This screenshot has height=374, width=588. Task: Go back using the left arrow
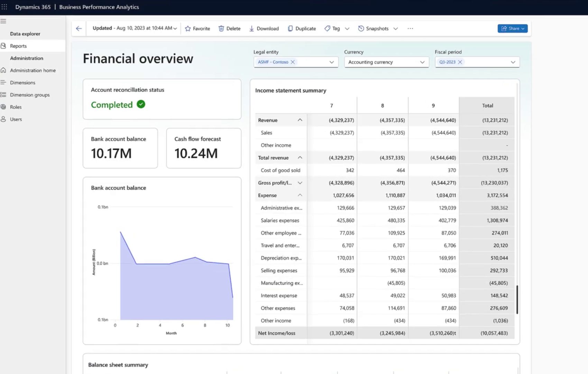click(x=79, y=28)
